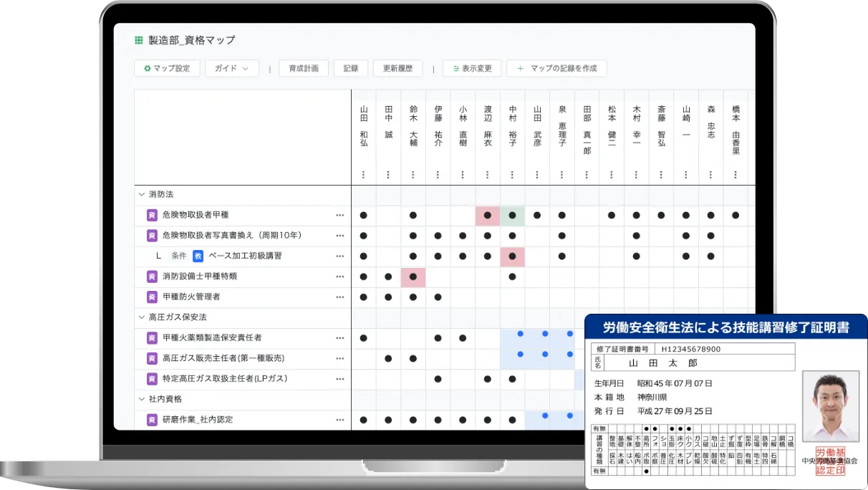868x490 pixels.
Task: Open the three-dot menu for 消防設備士甲種特類
Action: (x=340, y=277)
